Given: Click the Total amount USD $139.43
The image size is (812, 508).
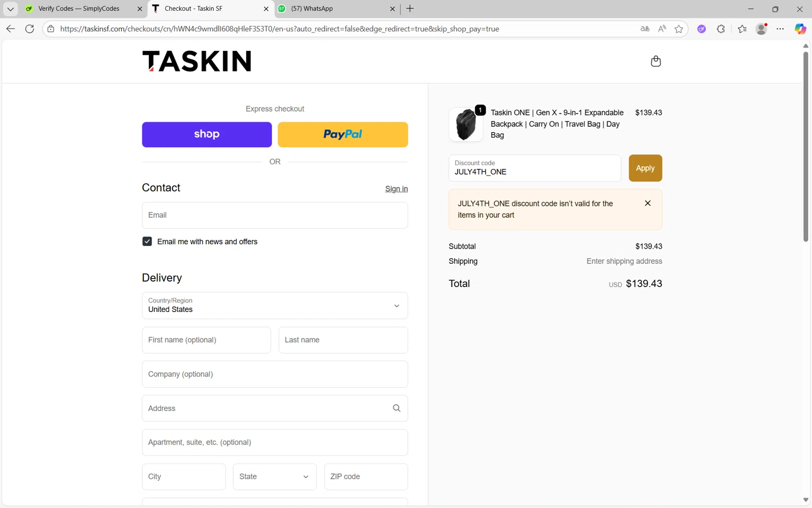Looking at the screenshot, I should click(636, 284).
